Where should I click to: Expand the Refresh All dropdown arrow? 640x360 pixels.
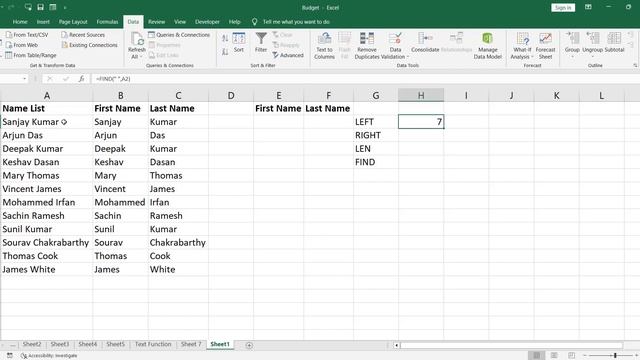(141, 57)
